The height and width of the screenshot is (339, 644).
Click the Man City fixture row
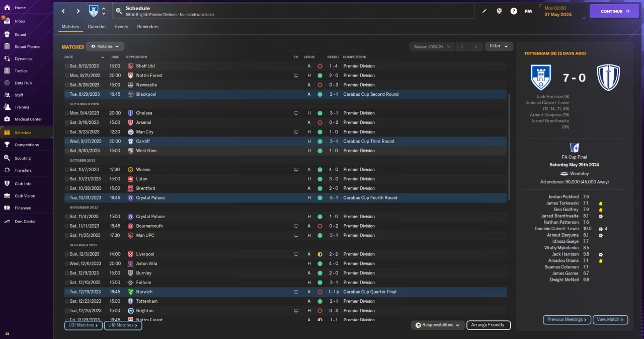coord(285,132)
